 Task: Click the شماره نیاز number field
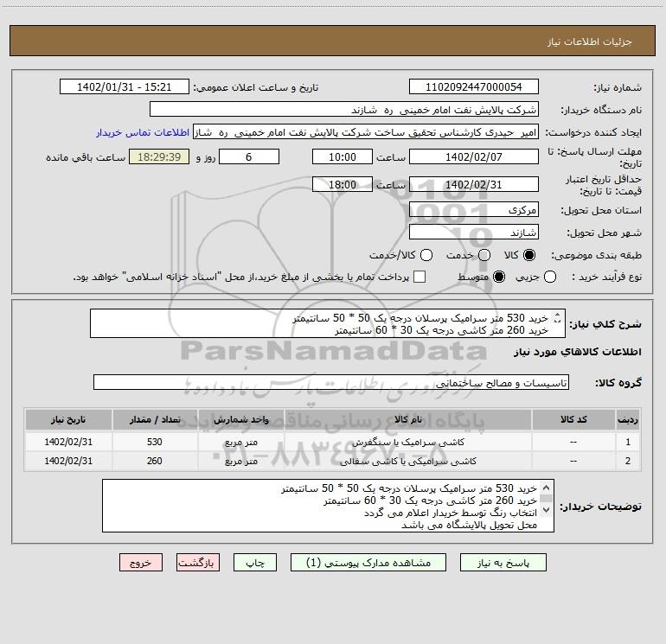point(474,87)
